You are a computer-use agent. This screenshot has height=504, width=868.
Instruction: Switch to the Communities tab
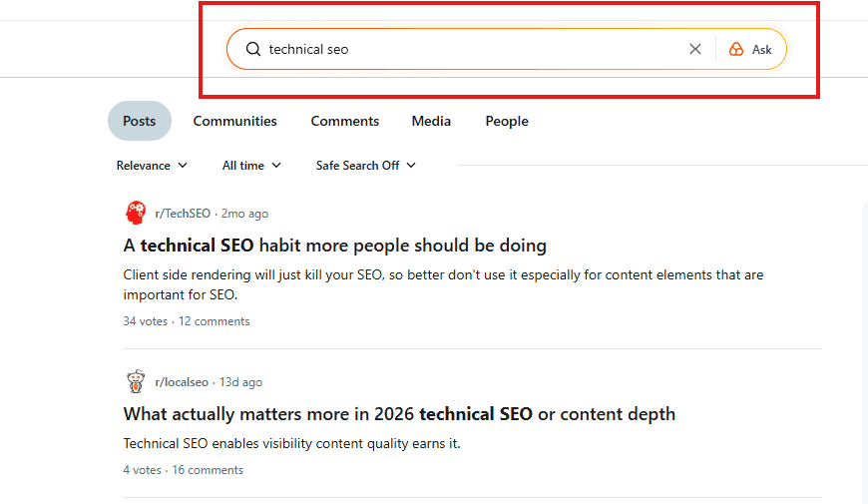[x=234, y=121]
